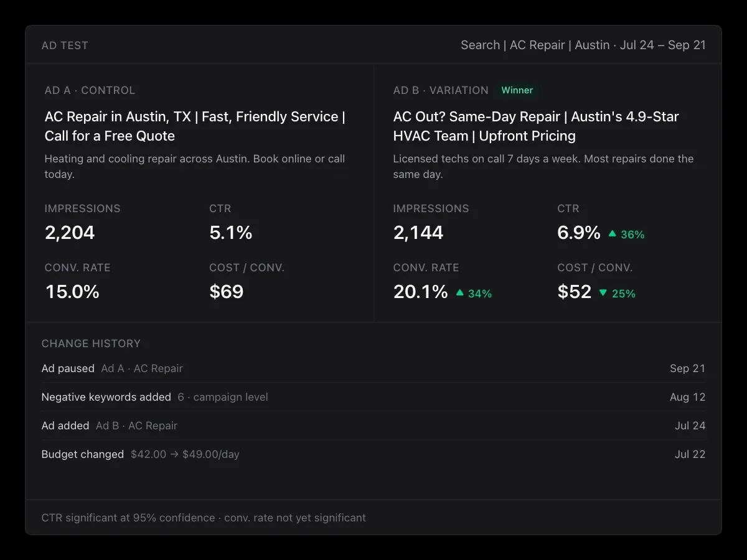
Task: Open the Ad A headline about Free Quote
Action: (195, 126)
